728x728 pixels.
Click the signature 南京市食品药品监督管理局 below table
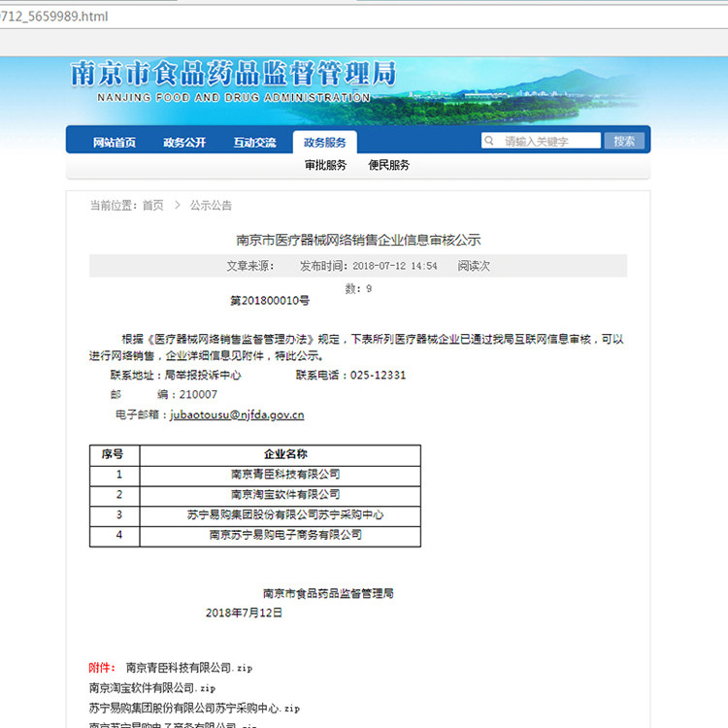click(x=328, y=593)
